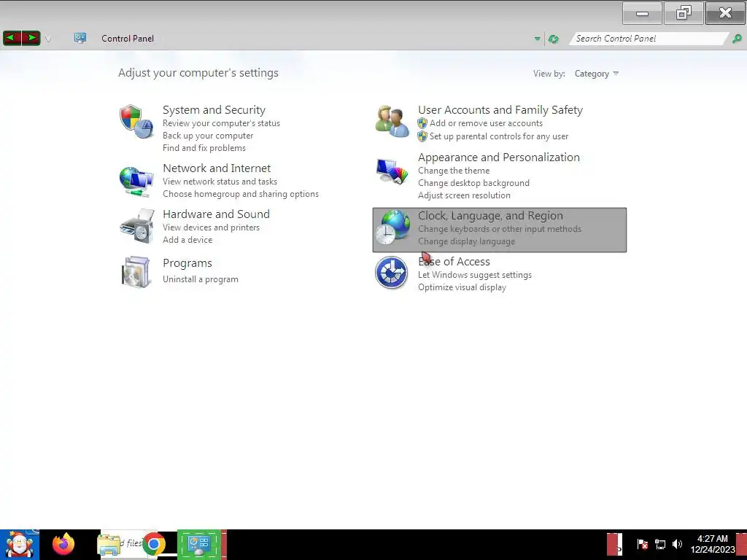The width and height of the screenshot is (747, 560).
Task: Click the Ease of Access icon
Action: point(391,273)
